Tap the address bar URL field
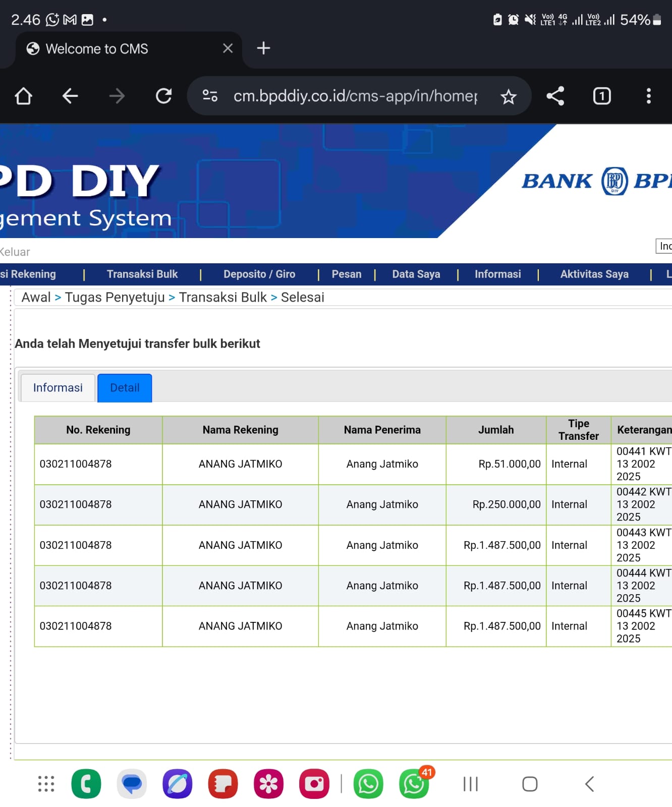 coord(355,96)
